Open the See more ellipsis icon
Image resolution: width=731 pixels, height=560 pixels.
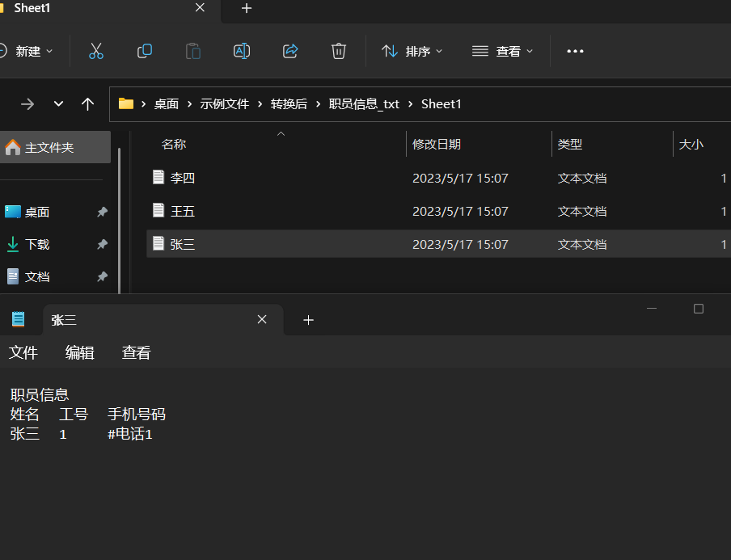pos(575,51)
